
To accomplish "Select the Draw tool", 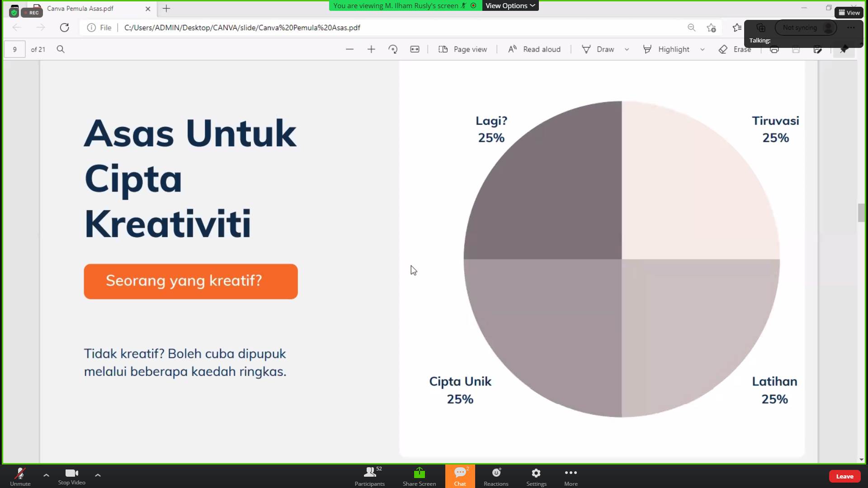I will (598, 49).
